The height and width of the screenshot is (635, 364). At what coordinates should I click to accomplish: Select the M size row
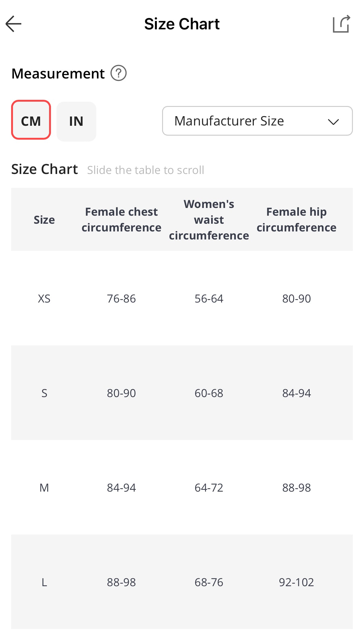(44, 488)
